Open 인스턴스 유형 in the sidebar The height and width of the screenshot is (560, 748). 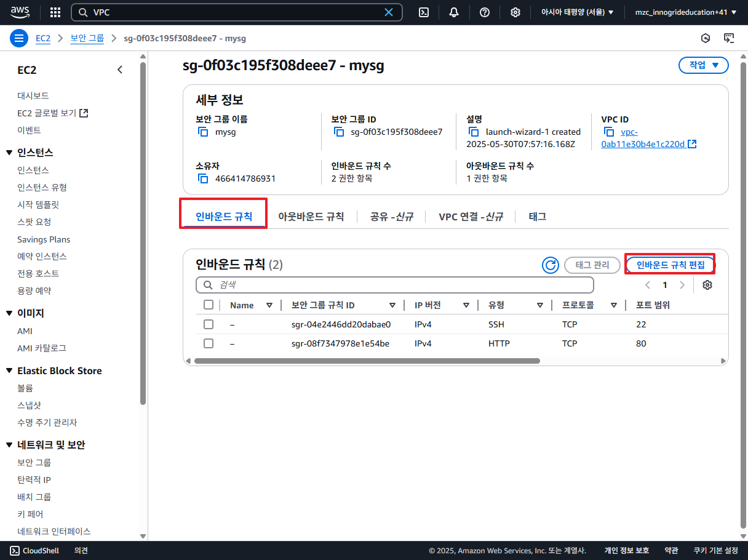click(x=42, y=187)
